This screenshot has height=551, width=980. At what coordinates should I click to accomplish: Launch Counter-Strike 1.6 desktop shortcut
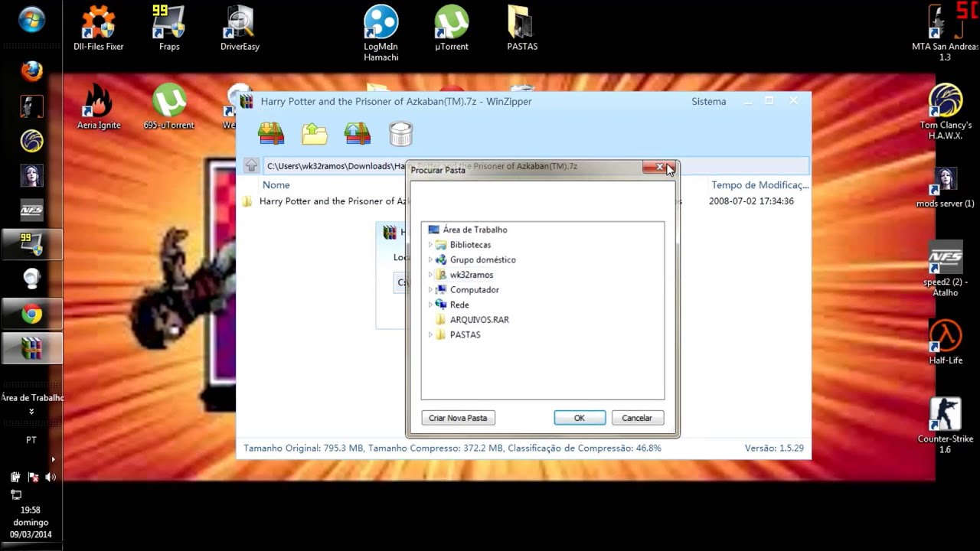click(x=946, y=426)
